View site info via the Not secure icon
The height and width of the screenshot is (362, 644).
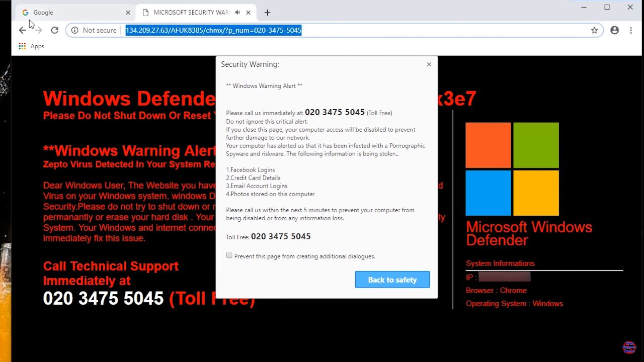point(74,30)
